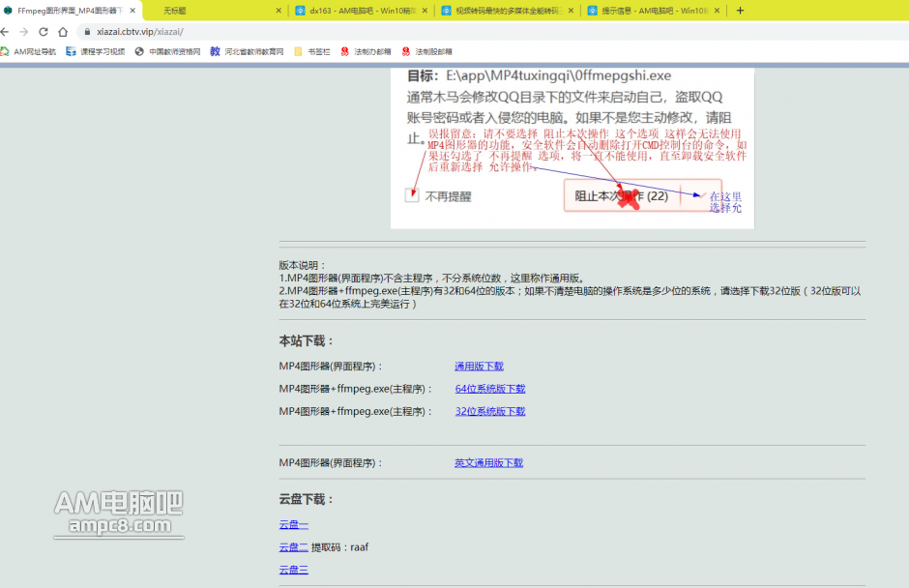Open a new browser tab
Image resolution: width=909 pixels, height=588 pixels.
click(x=740, y=11)
